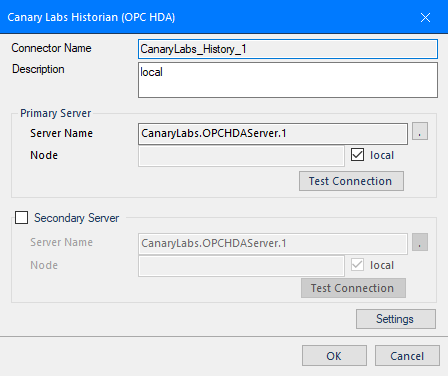Close the Canary Labs Historian dialog
The image size is (448, 376).
(x=425, y=17)
